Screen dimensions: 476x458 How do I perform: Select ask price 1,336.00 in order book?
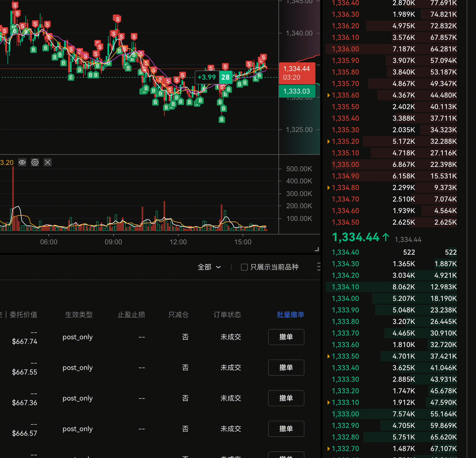click(x=345, y=49)
